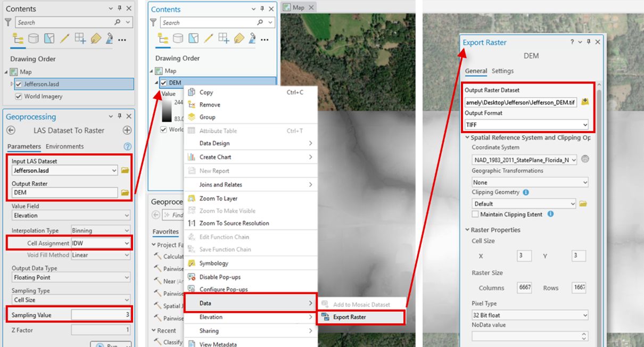Click the new dataset icon beside Output Raster Dataset
This screenshot has width=644, height=347.
click(x=584, y=100)
